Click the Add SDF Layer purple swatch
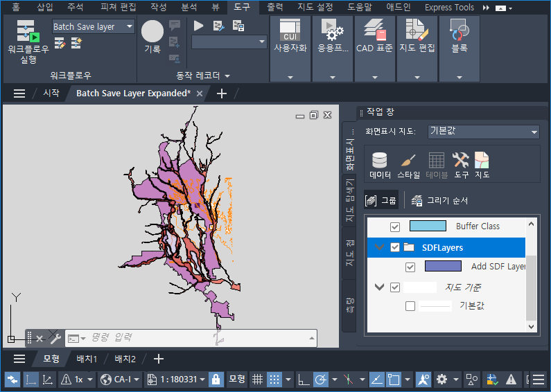Screen dimensions: 551x392 coord(443,266)
